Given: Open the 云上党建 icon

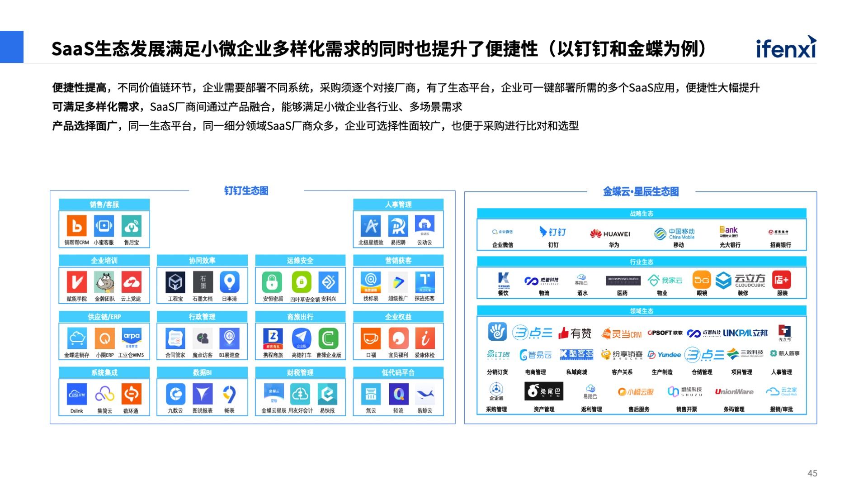Looking at the screenshot, I should 131,282.
